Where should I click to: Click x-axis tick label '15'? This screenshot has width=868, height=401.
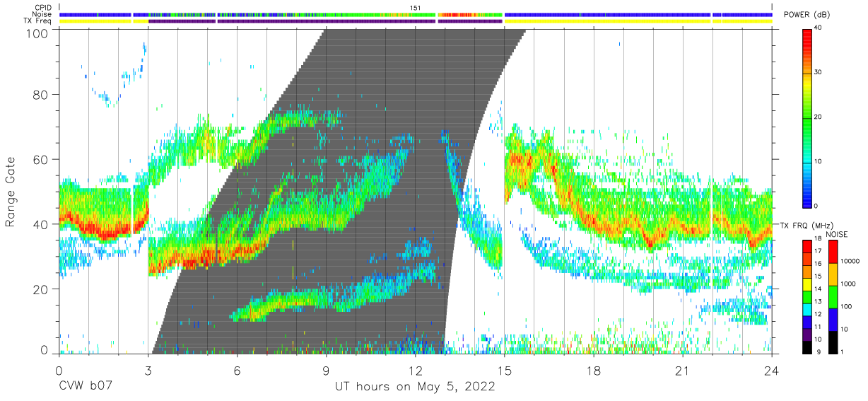coord(505,371)
